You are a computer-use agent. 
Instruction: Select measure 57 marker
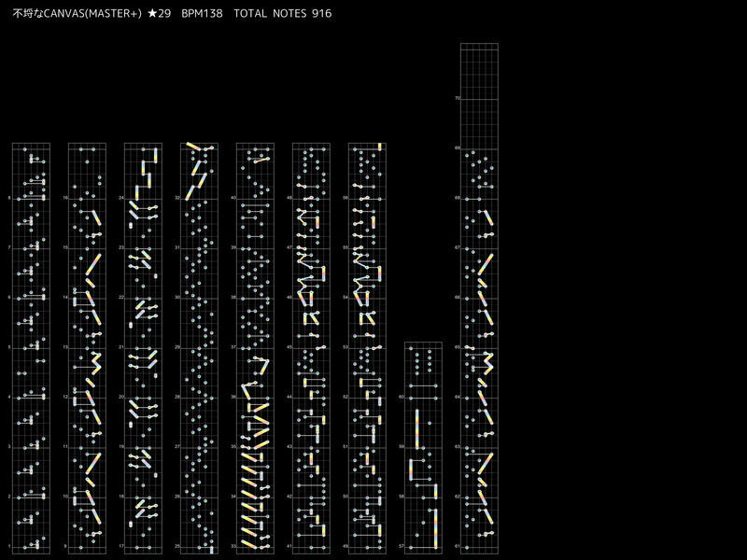point(401,546)
